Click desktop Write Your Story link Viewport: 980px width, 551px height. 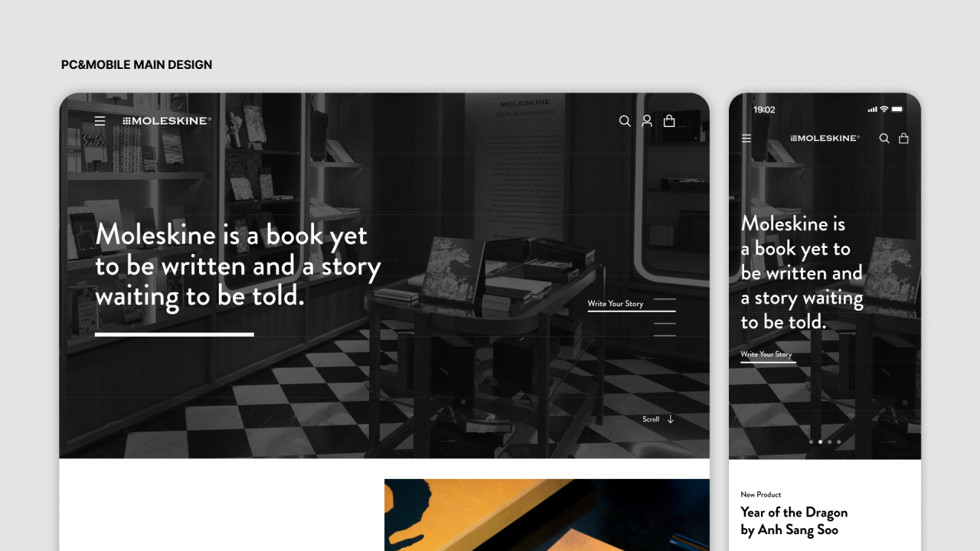tap(616, 304)
